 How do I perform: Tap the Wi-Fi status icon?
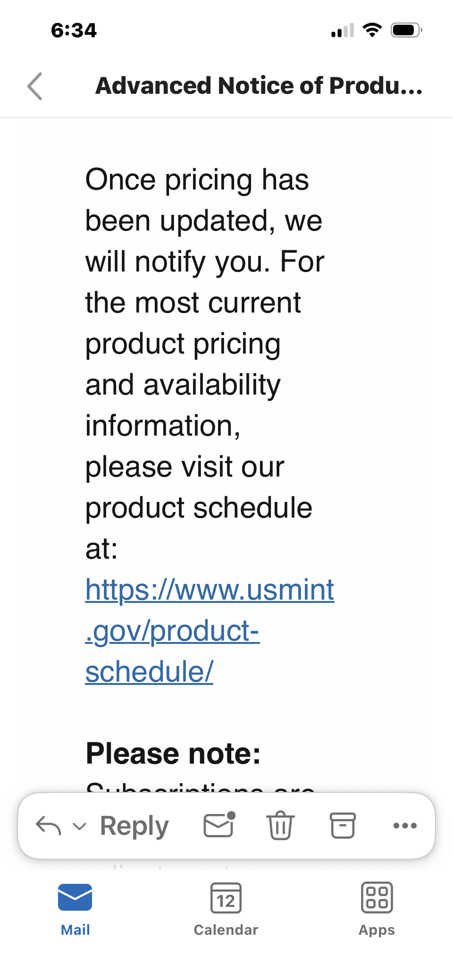[372, 30]
